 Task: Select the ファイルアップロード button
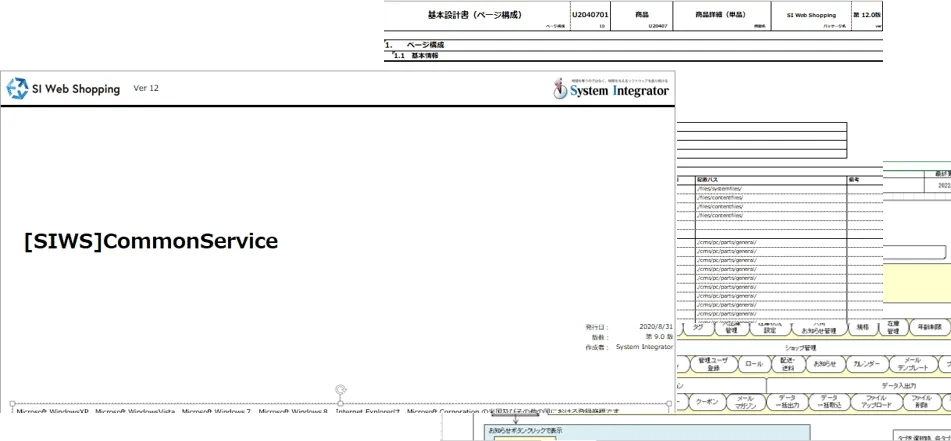[876, 401]
